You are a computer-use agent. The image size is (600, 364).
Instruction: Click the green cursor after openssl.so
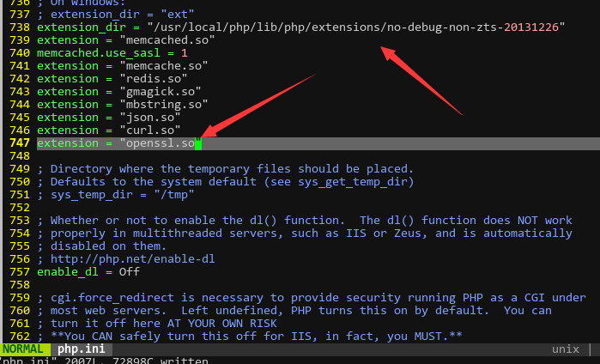[198, 143]
